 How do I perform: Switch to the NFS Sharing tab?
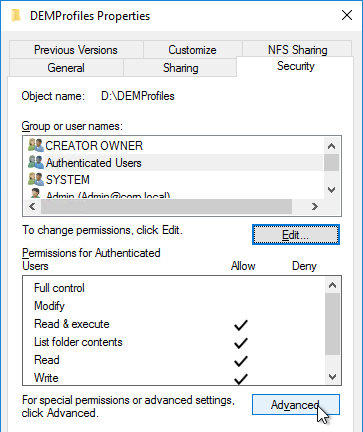(x=297, y=49)
